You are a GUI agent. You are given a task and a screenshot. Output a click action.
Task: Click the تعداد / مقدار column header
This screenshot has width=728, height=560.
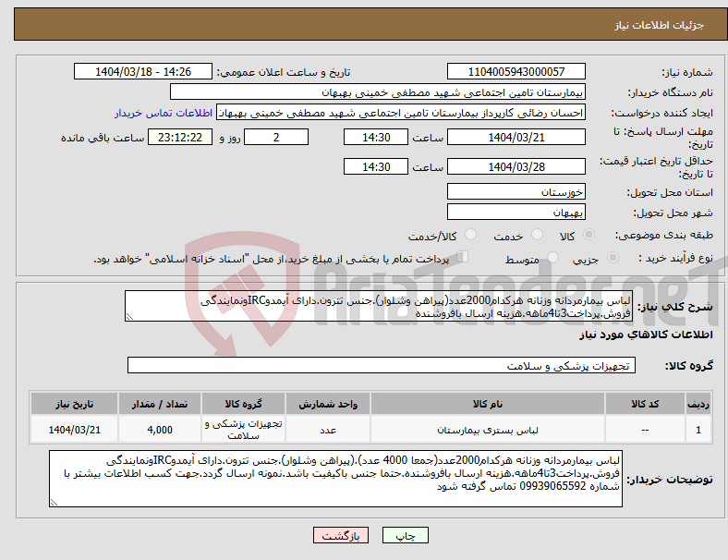tap(160, 404)
